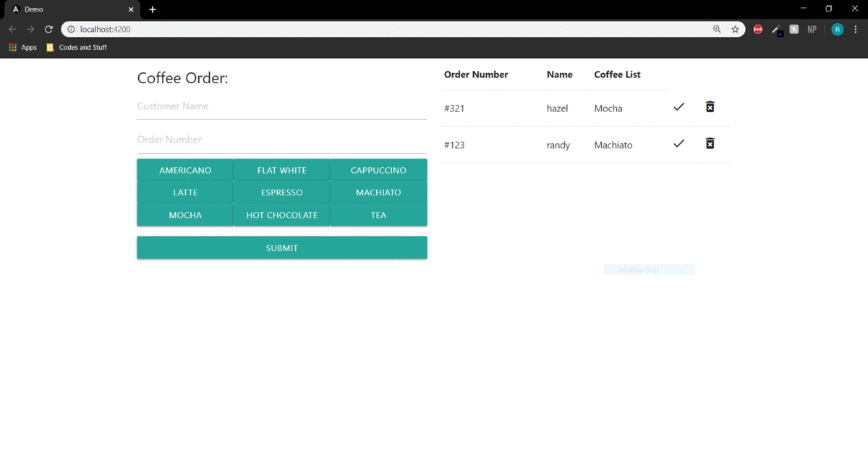Open the zoom magnifier in address bar
Image resolution: width=868 pixels, height=466 pixels.
[717, 29]
